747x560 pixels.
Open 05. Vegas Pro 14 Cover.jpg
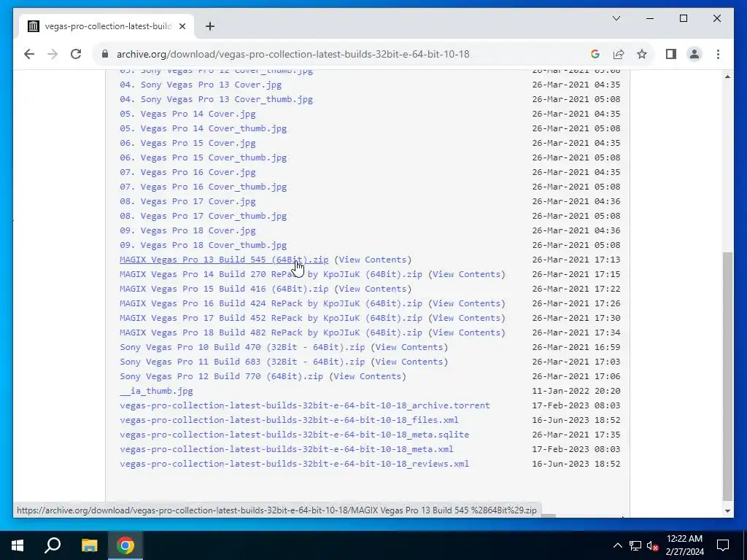click(x=187, y=114)
